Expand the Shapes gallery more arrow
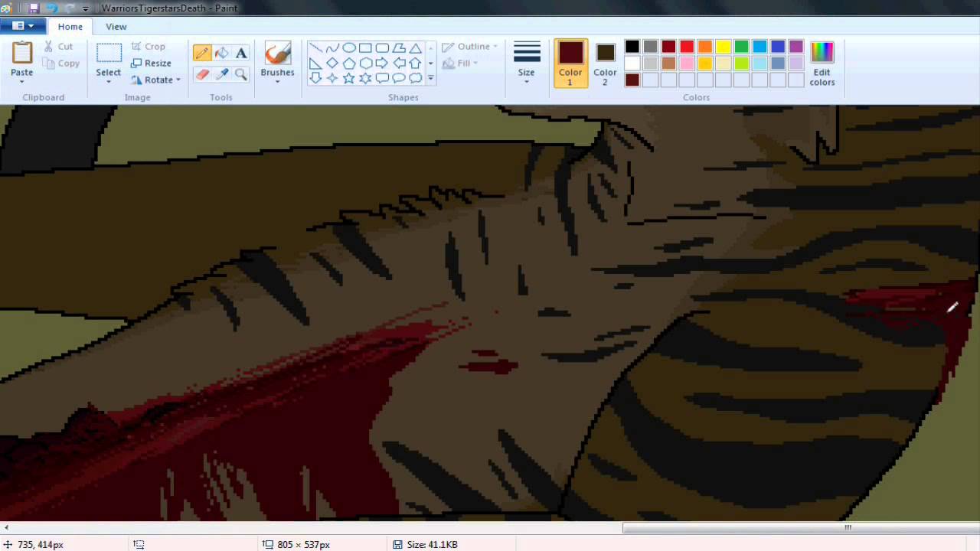The image size is (980, 551). click(430, 78)
